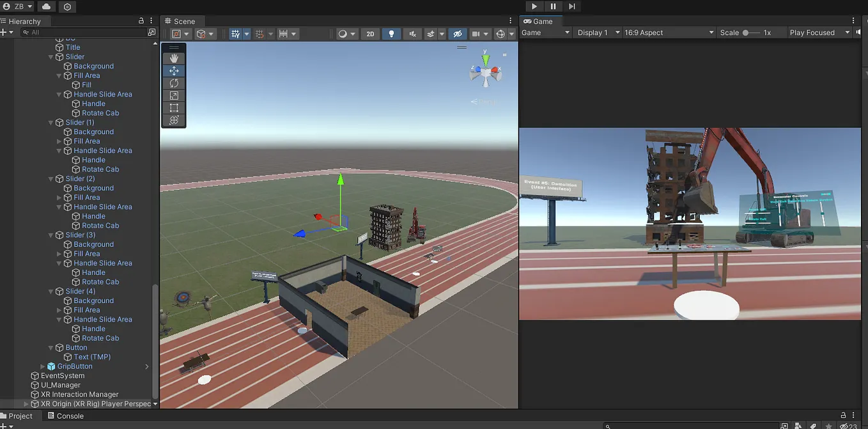Select the Rect transform tool
868x429 pixels.
(173, 107)
